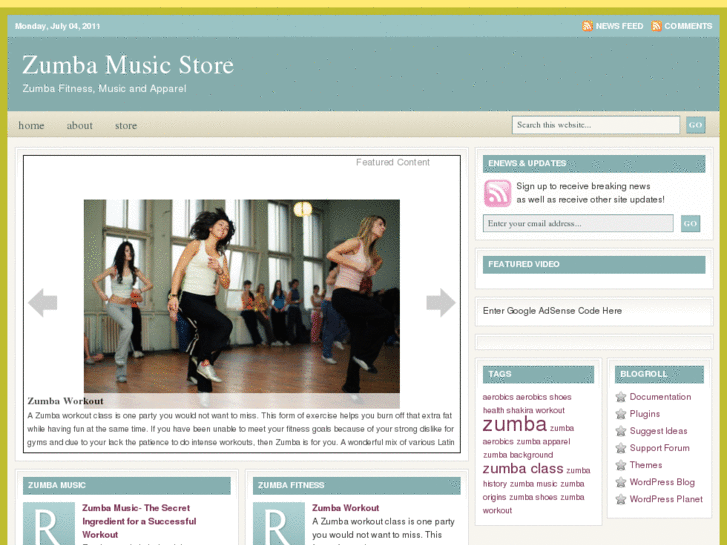Screen dimensions: 727x545
Task: Click the star icon beside WordPress Blog
Action: click(x=620, y=482)
